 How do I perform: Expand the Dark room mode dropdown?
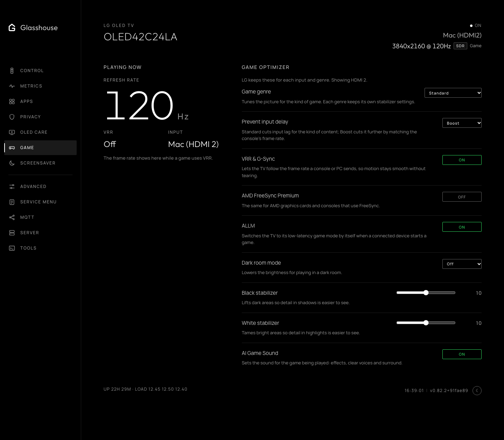(462, 264)
